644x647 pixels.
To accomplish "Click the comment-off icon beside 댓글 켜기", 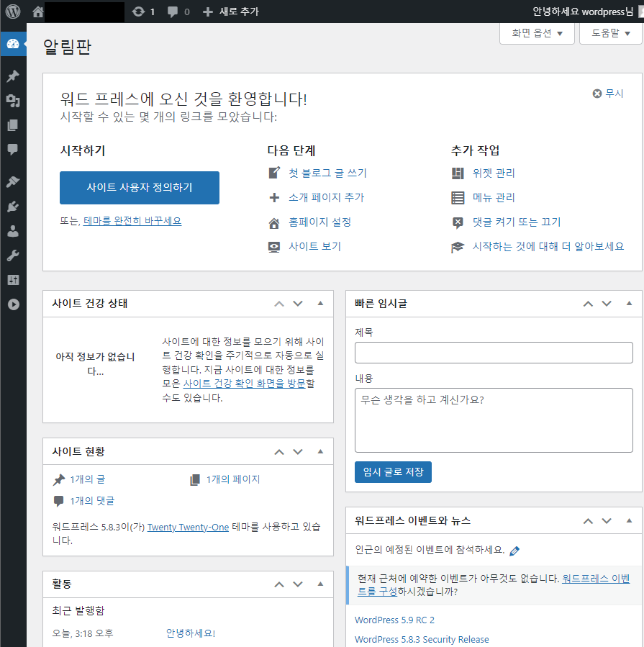I will (458, 223).
